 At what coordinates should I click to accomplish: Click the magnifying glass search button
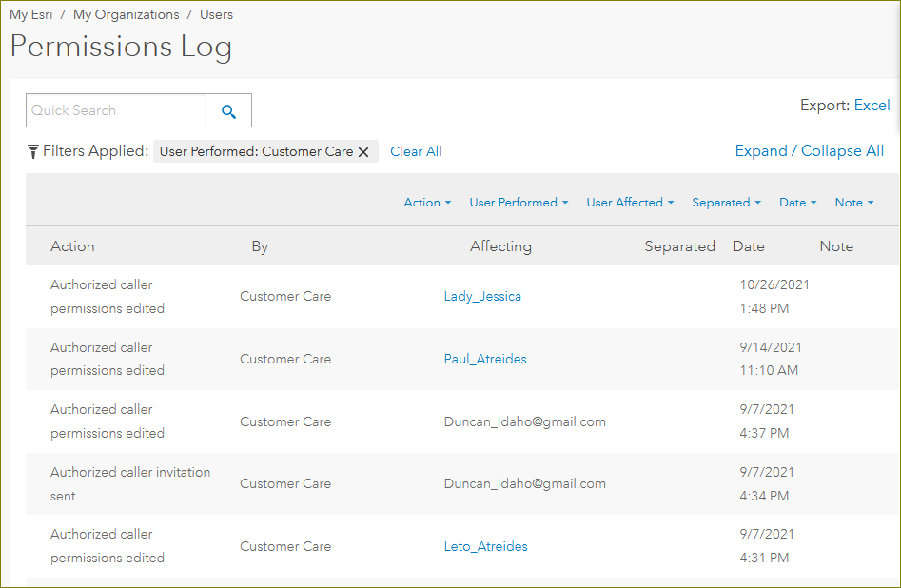[x=228, y=111]
